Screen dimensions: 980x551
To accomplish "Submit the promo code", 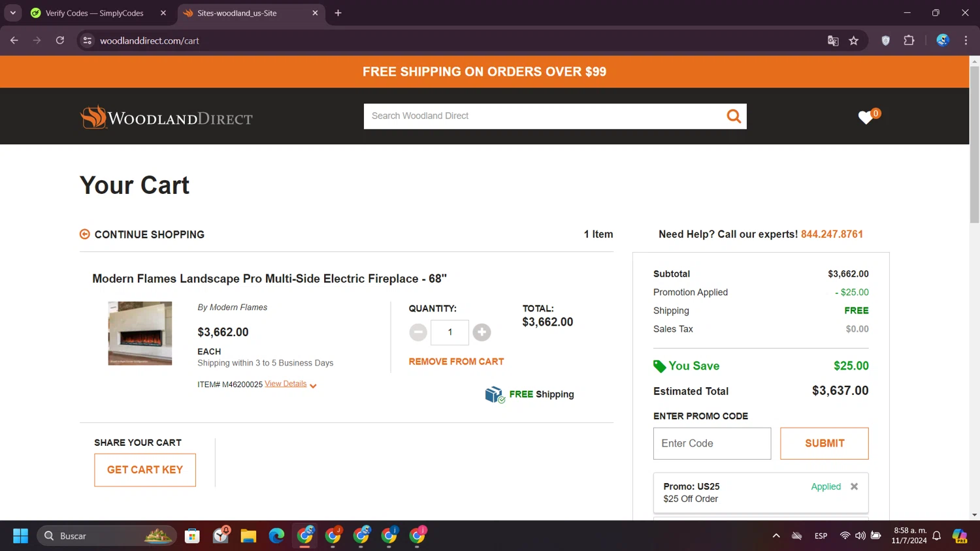I will point(825,443).
